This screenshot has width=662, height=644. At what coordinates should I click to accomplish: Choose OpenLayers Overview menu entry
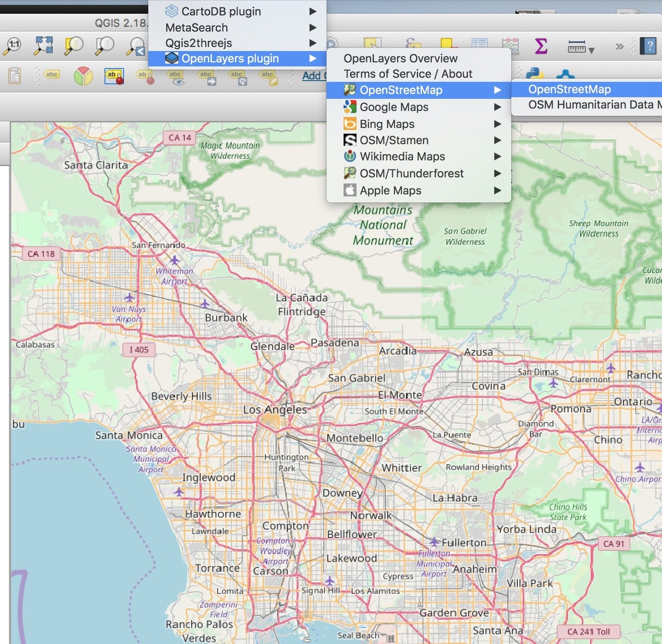pos(419,58)
